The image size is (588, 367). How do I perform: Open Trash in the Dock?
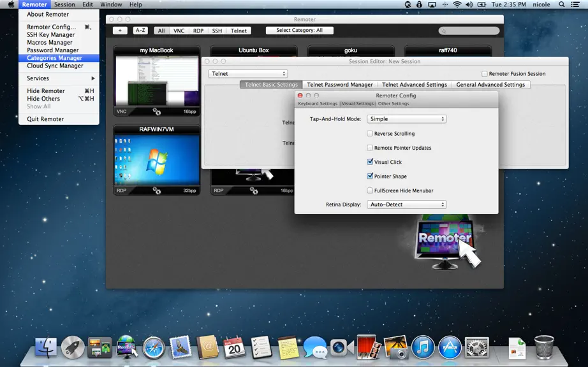pyautogui.click(x=544, y=347)
